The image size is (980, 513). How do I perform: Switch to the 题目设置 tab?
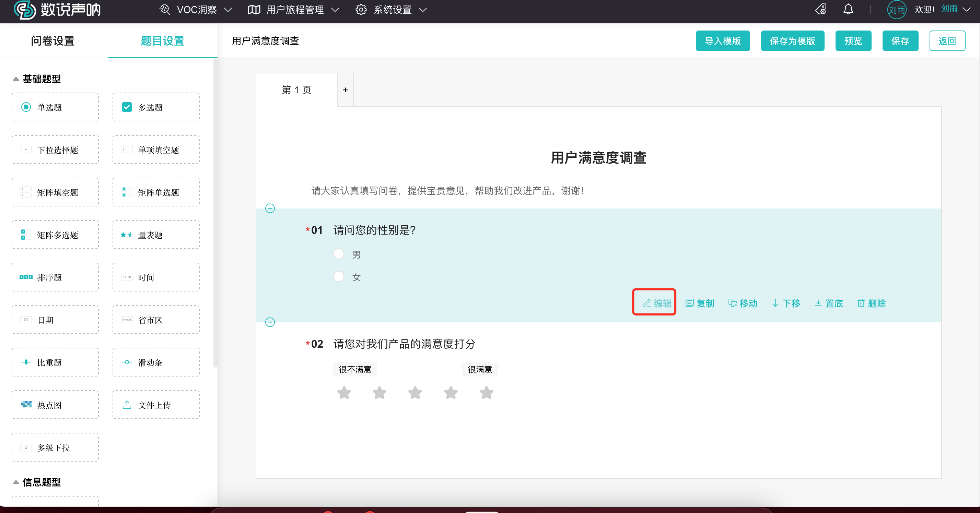coord(162,41)
